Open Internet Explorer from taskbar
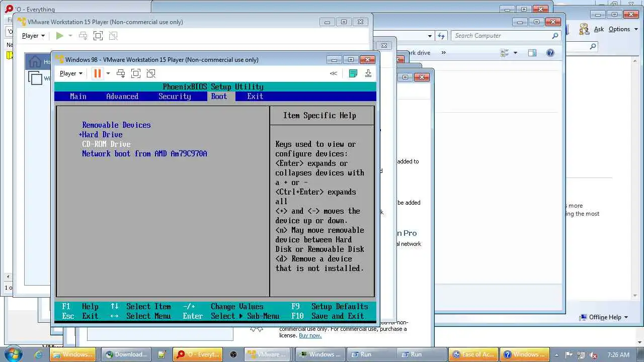This screenshot has width=644, height=362. click(38, 354)
